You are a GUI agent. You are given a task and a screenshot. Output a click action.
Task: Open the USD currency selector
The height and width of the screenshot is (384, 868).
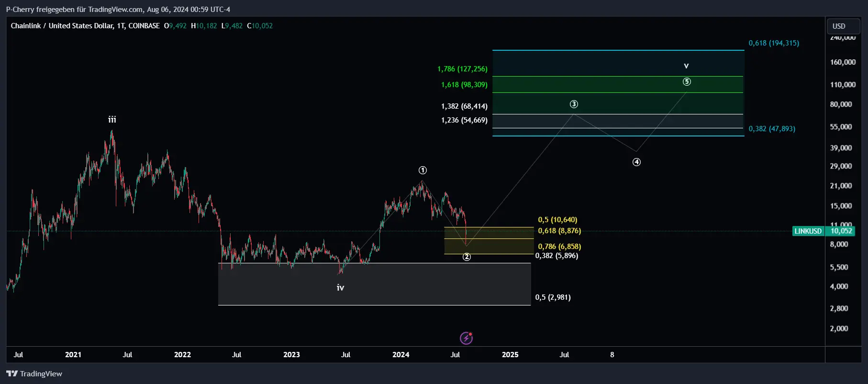click(x=843, y=26)
